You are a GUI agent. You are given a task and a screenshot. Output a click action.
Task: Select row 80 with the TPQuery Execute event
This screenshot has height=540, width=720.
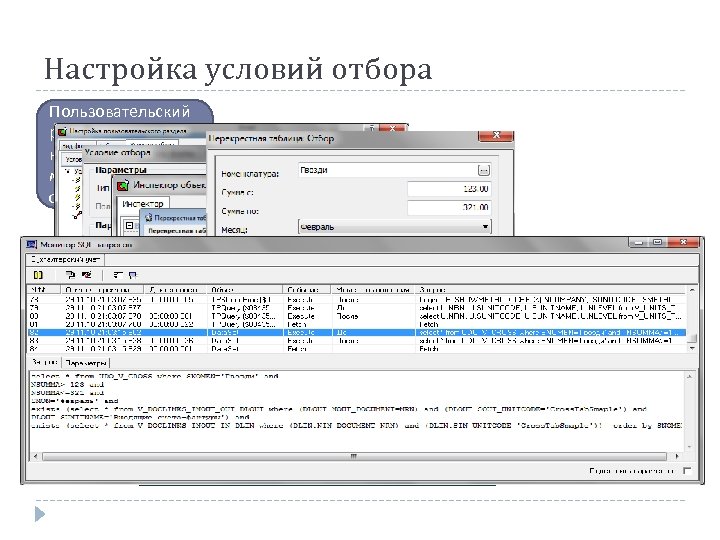pyautogui.click(x=357, y=316)
